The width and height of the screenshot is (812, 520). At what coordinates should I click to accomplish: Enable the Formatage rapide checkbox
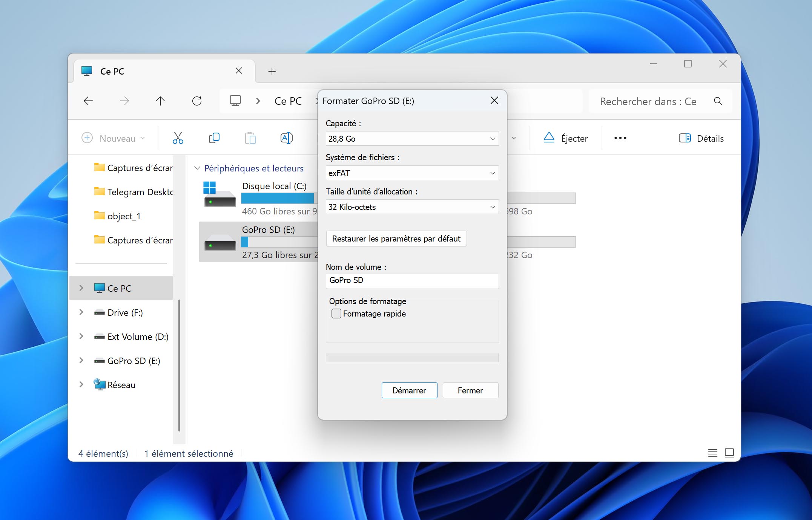click(336, 314)
